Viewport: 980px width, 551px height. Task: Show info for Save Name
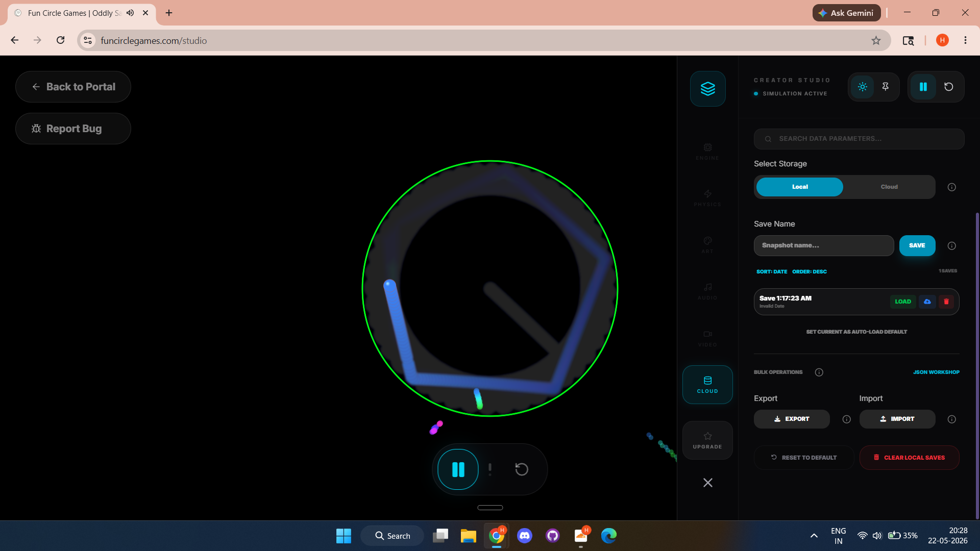[952, 246]
